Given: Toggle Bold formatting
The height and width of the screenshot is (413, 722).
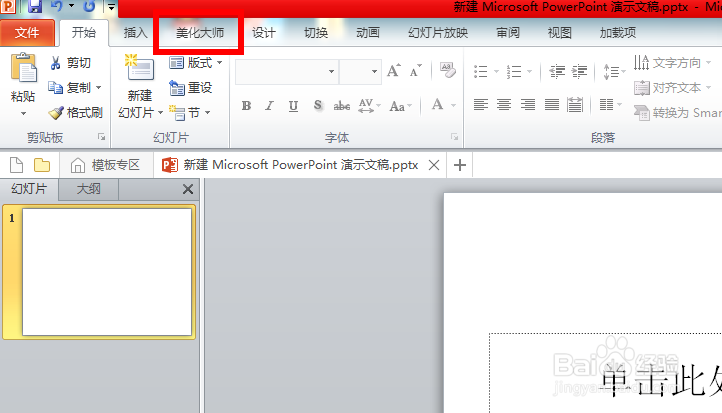Looking at the screenshot, I should (246, 106).
